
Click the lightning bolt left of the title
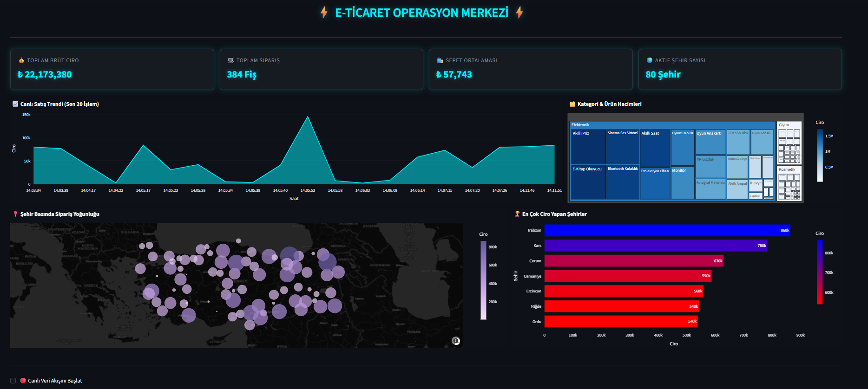click(324, 13)
